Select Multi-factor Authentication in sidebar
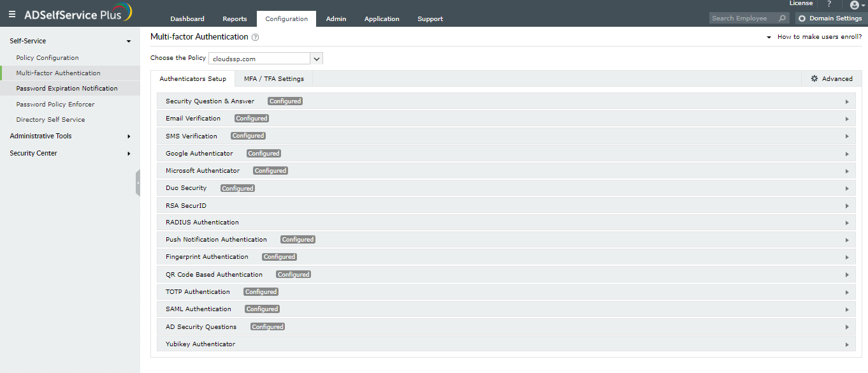 [58, 73]
